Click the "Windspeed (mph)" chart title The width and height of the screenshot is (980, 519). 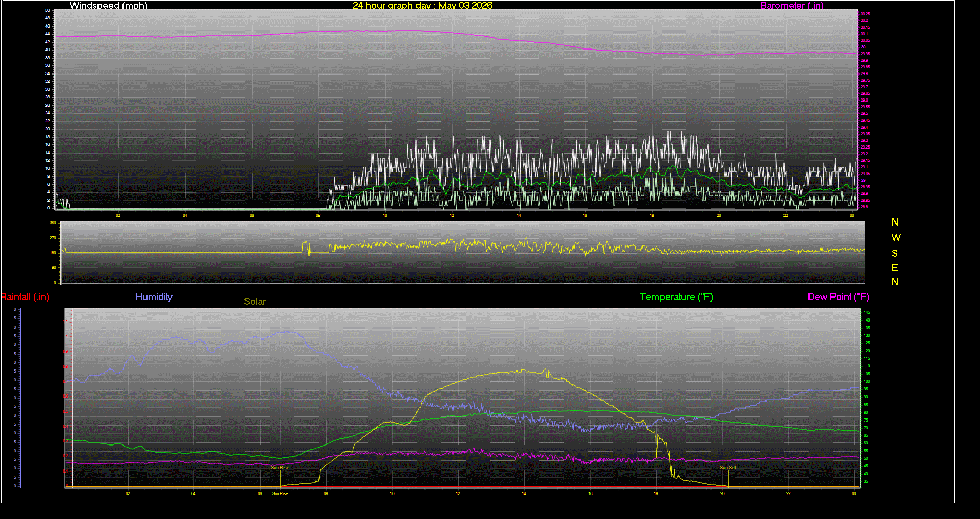[x=109, y=5]
